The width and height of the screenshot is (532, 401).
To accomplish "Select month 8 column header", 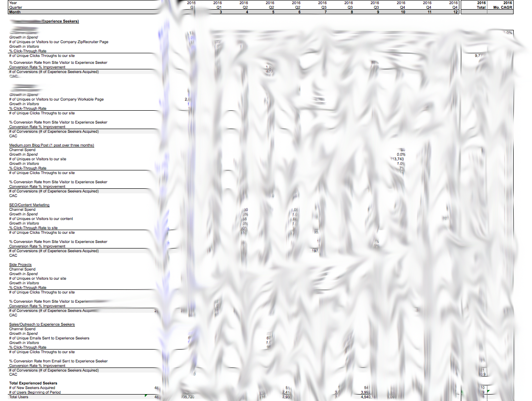I will click(352, 12).
